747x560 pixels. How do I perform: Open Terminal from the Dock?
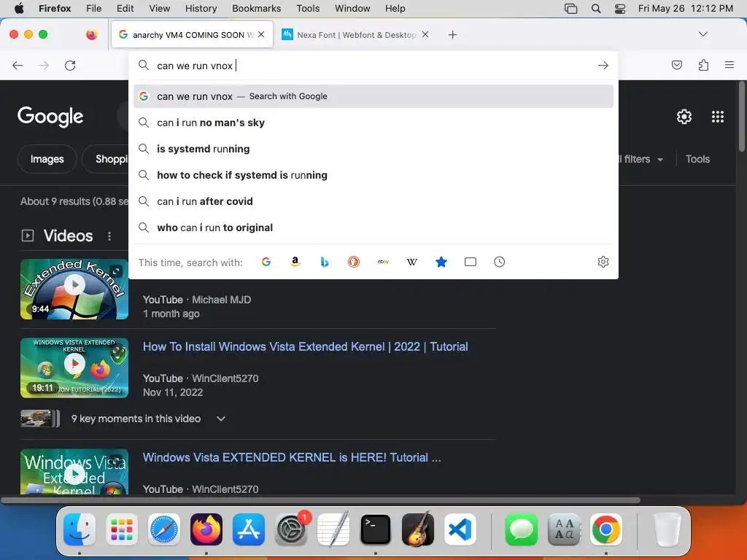(376, 529)
